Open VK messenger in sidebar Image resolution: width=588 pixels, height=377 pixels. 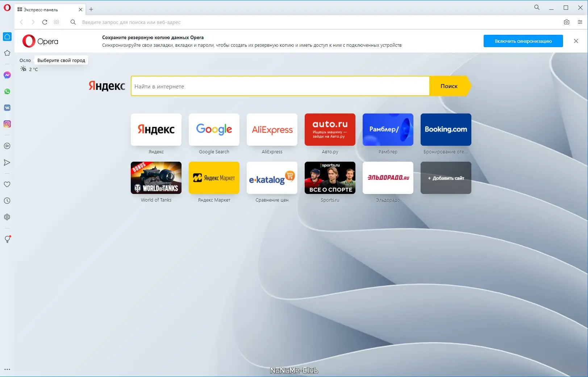click(7, 108)
